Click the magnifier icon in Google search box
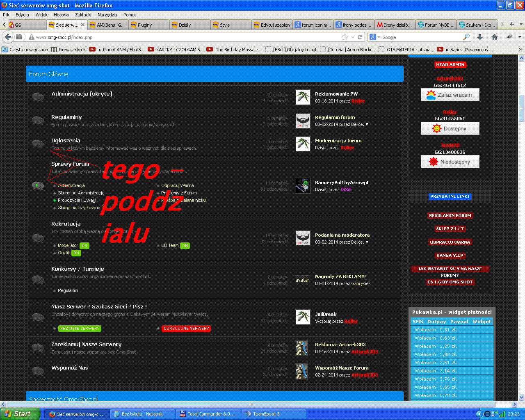Image resolution: width=525 pixels, height=420 pixels. [466, 37]
